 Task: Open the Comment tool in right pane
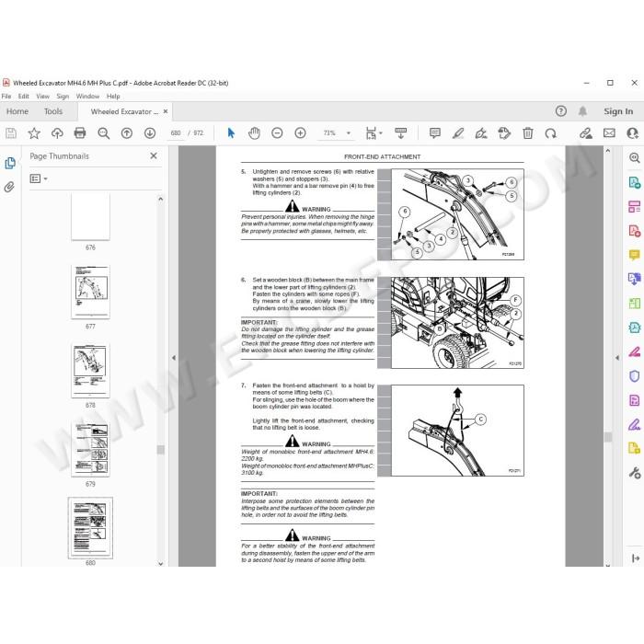click(634, 255)
